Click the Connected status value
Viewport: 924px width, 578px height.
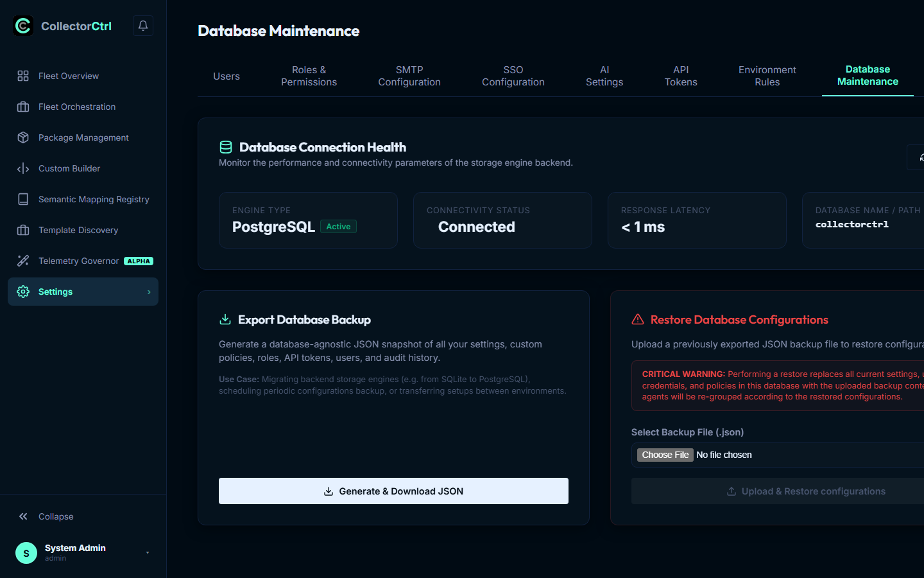(x=476, y=227)
